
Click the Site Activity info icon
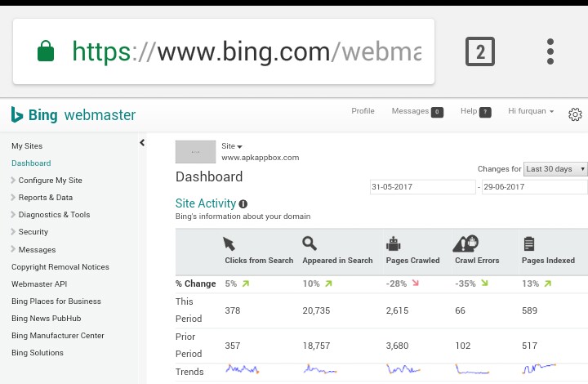(x=243, y=204)
